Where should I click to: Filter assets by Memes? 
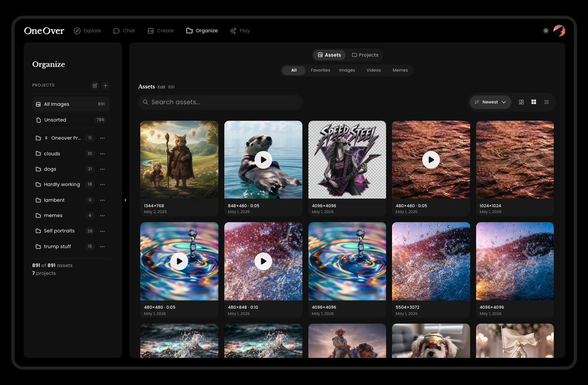(400, 70)
